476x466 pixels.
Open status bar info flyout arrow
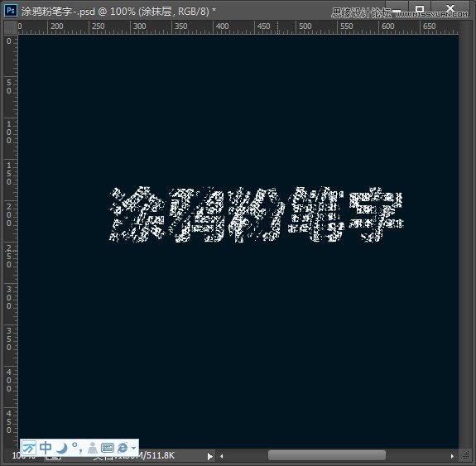coord(209,456)
